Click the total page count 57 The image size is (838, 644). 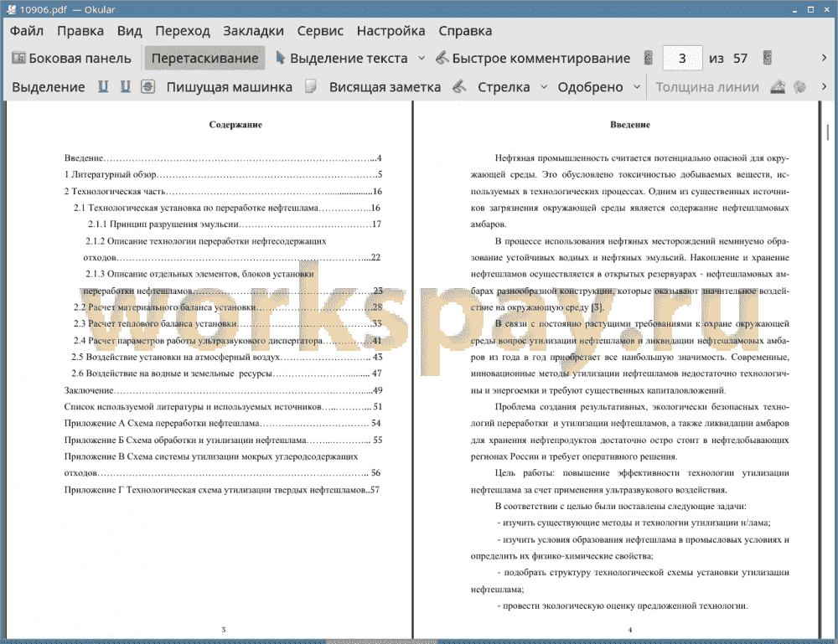tap(740, 59)
